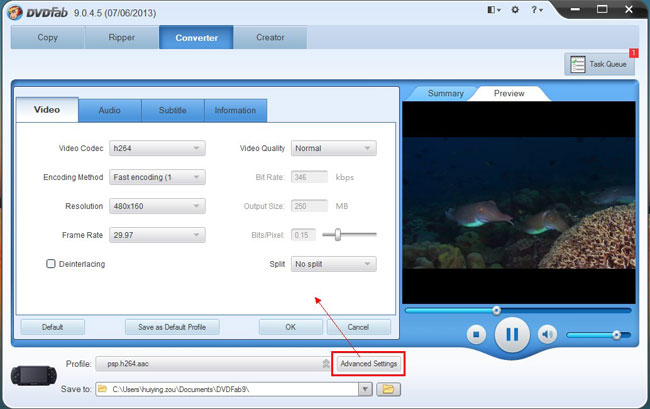Image resolution: width=650 pixels, height=409 pixels.
Task: Pause the preview video
Action: click(512, 334)
